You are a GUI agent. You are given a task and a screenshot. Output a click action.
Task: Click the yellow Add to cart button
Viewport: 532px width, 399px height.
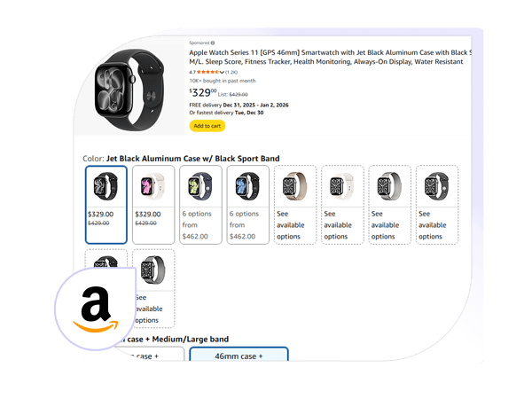point(207,126)
